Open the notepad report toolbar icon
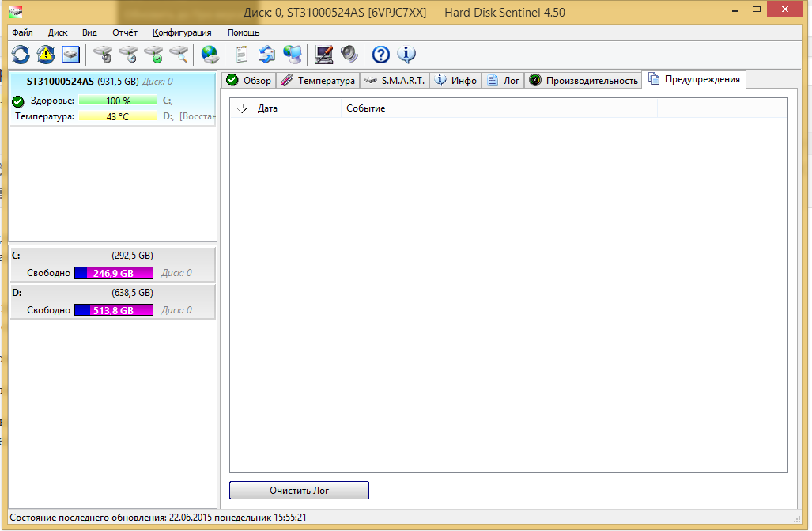Image resolution: width=812 pixels, height=531 pixels. pyautogui.click(x=242, y=55)
